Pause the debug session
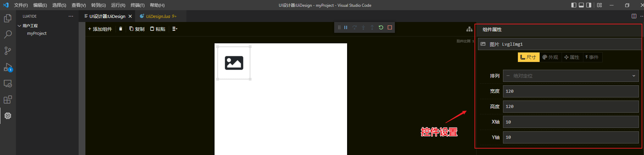Screen dimensions: 644x155 click(346, 27)
